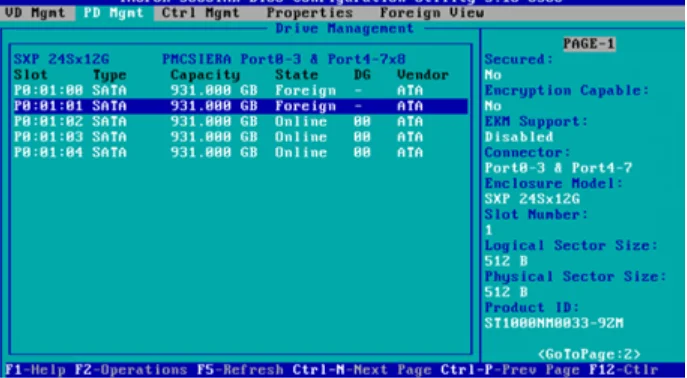
Task: Click the Type column header
Action: [110, 75]
